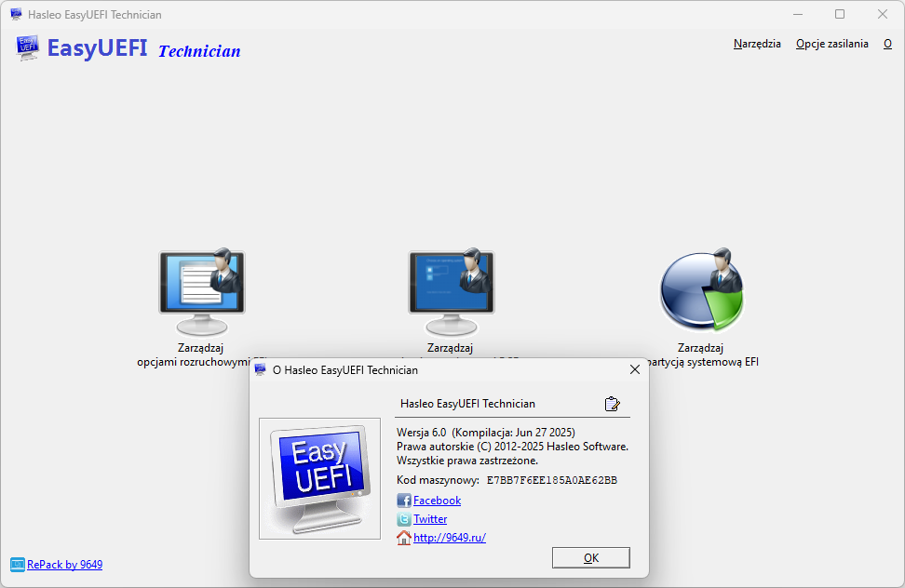The image size is (905, 588).
Task: Click 'Kod maszynowy:' label
Action: pos(438,480)
